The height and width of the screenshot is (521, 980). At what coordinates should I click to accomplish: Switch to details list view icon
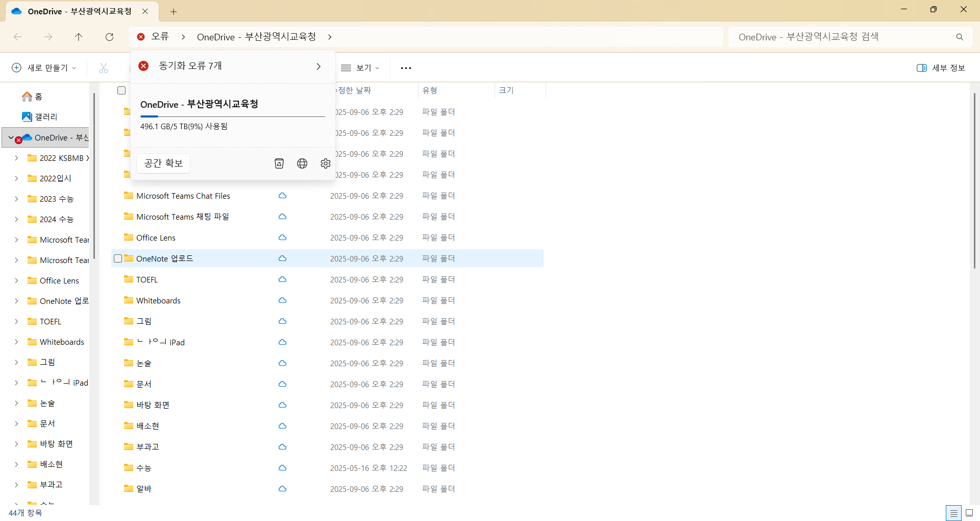(x=953, y=513)
